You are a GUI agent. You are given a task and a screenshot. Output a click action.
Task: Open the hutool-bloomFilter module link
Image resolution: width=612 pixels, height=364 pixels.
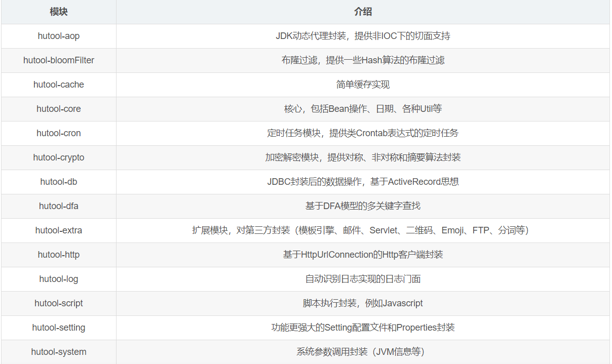tap(58, 60)
